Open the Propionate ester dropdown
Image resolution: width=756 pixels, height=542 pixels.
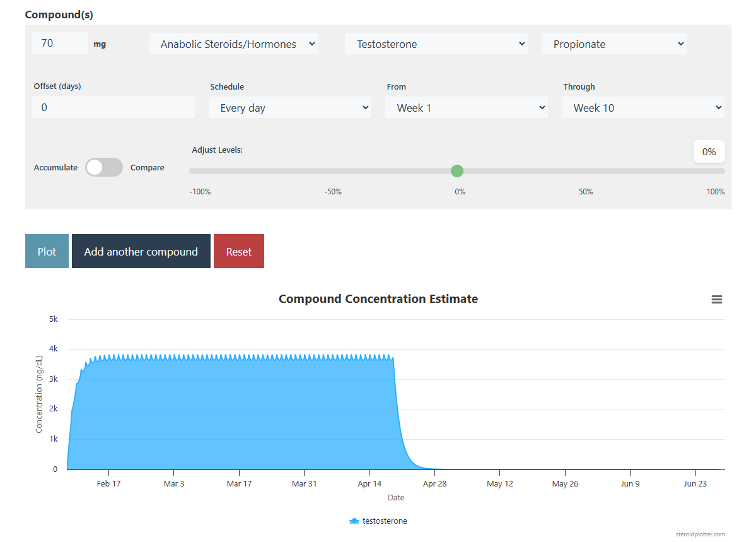(x=614, y=44)
